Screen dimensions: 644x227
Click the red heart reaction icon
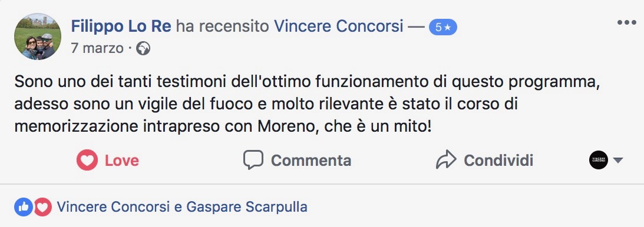pyautogui.click(x=42, y=207)
